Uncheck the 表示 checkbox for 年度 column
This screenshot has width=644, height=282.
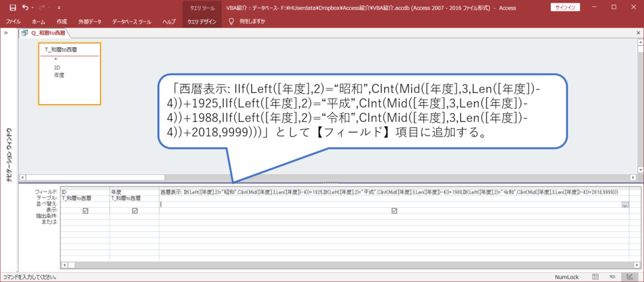tap(135, 210)
